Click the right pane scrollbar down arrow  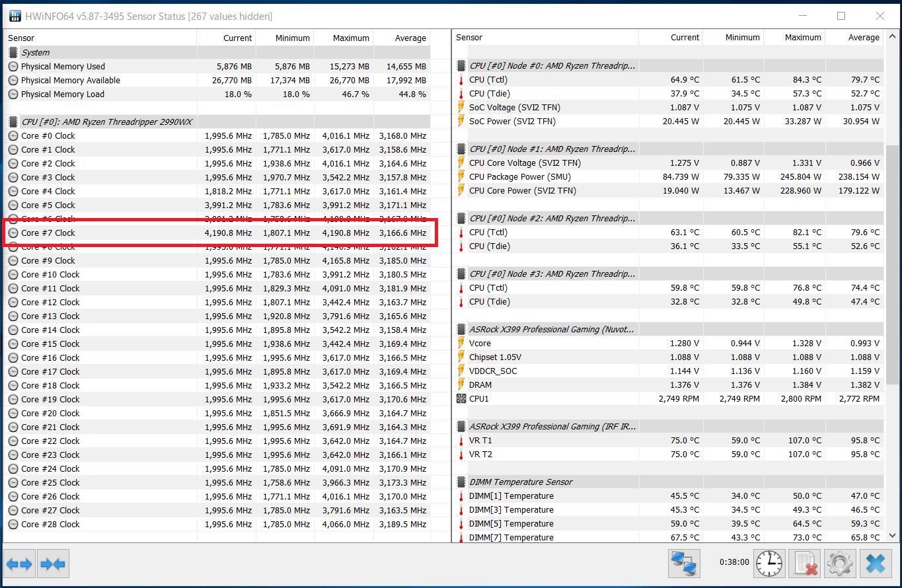[x=891, y=536]
